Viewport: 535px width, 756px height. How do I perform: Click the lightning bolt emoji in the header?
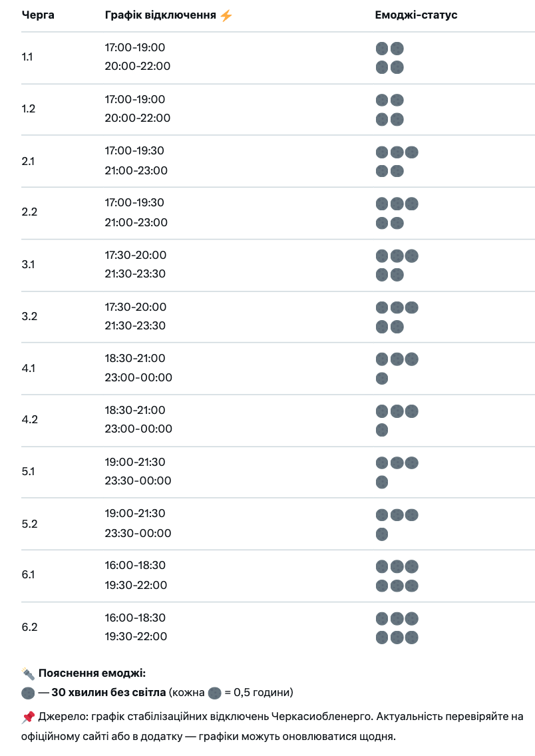(226, 15)
